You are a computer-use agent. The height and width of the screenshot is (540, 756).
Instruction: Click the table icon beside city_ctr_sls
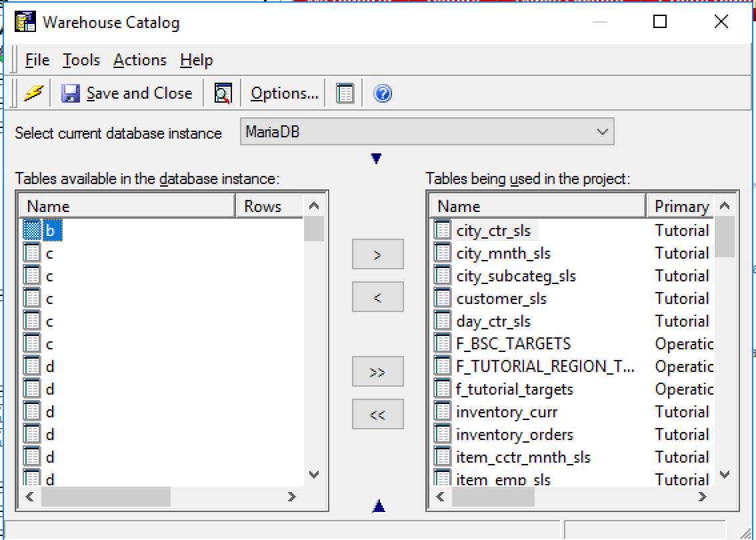point(441,230)
